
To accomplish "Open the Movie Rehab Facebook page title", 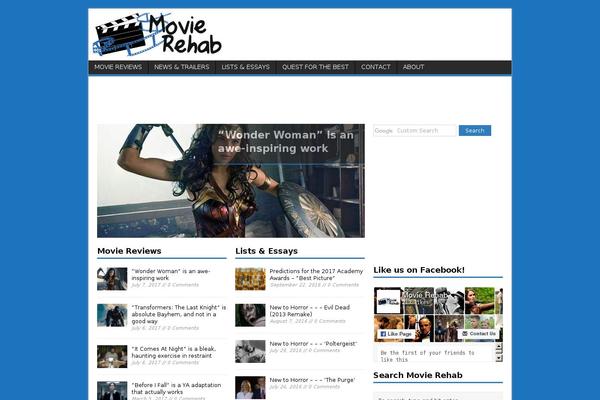I will (x=426, y=295).
